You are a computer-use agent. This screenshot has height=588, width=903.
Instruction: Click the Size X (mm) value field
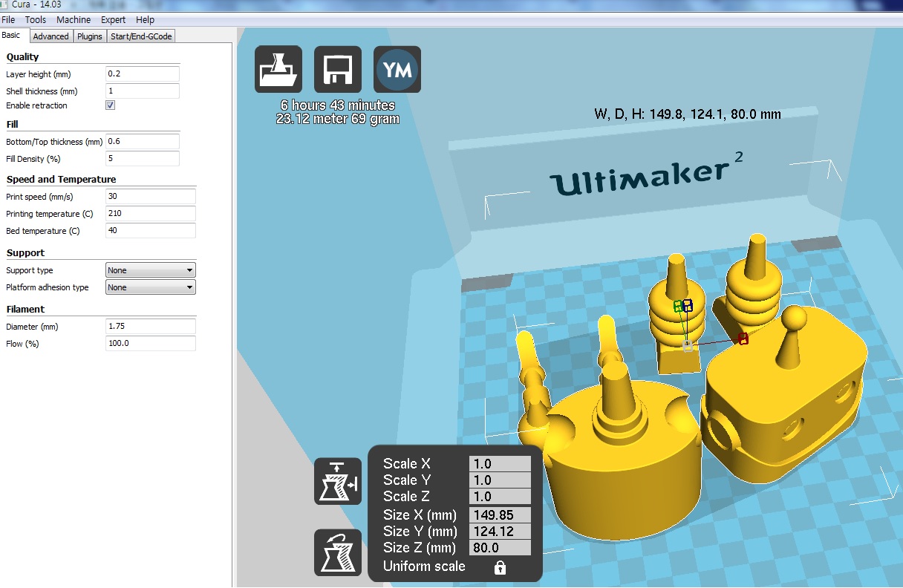500,515
